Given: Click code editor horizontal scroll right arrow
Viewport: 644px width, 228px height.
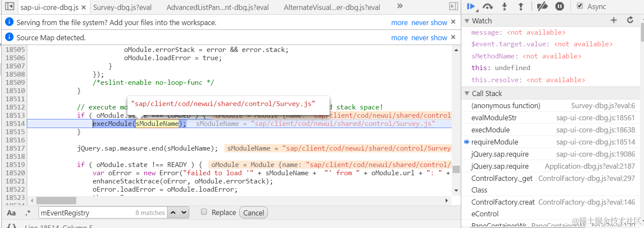Looking at the screenshot, I should 447,201.
